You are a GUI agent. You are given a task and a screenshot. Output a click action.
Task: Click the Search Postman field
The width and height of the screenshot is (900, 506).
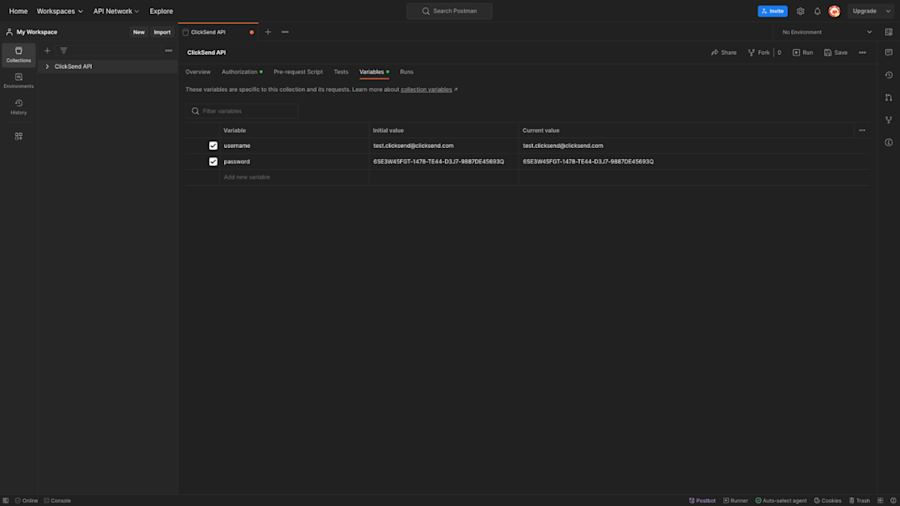click(x=449, y=11)
